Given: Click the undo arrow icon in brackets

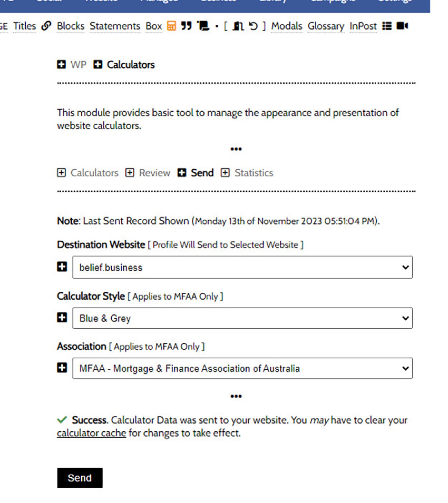Looking at the screenshot, I should click(x=253, y=26).
